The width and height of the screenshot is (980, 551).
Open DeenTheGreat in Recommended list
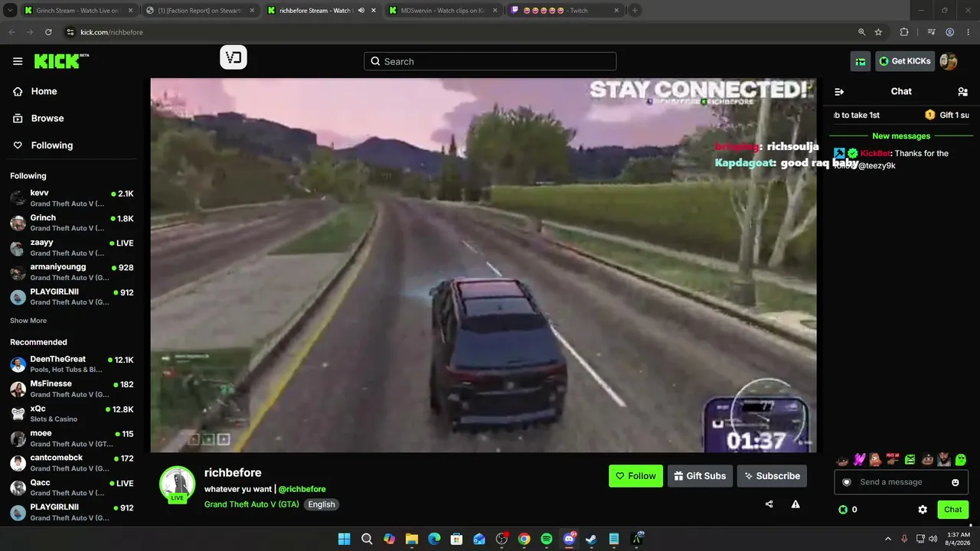[x=72, y=364]
